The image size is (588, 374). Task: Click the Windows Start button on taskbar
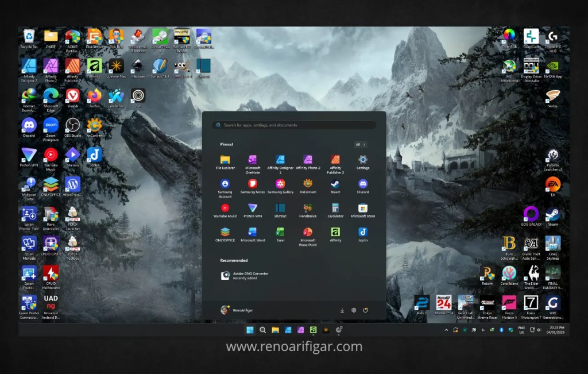pos(250,330)
